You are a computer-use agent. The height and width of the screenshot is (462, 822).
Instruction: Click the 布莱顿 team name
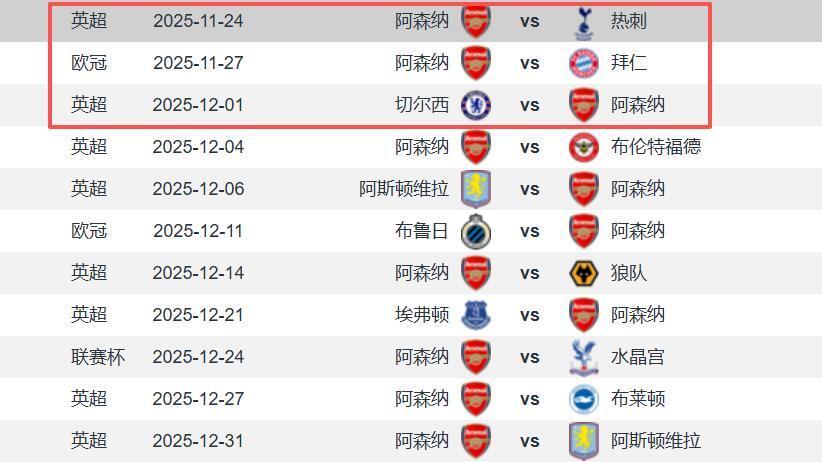638,399
